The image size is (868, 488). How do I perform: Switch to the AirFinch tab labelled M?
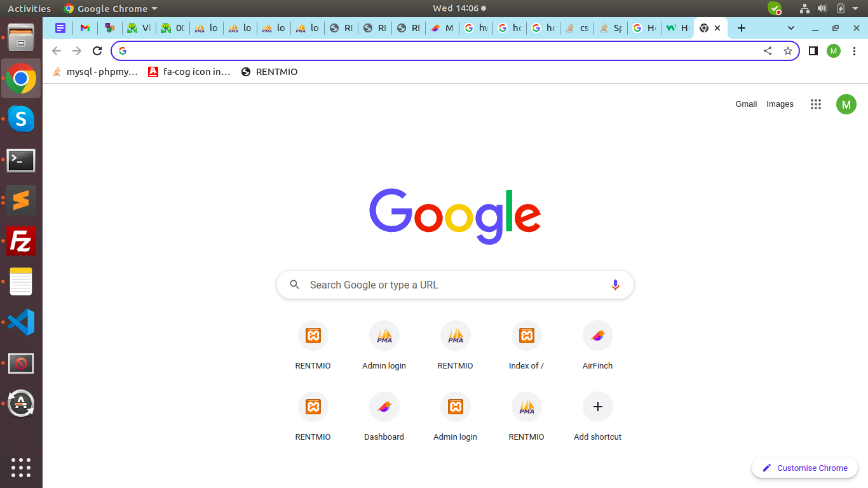coord(442,28)
